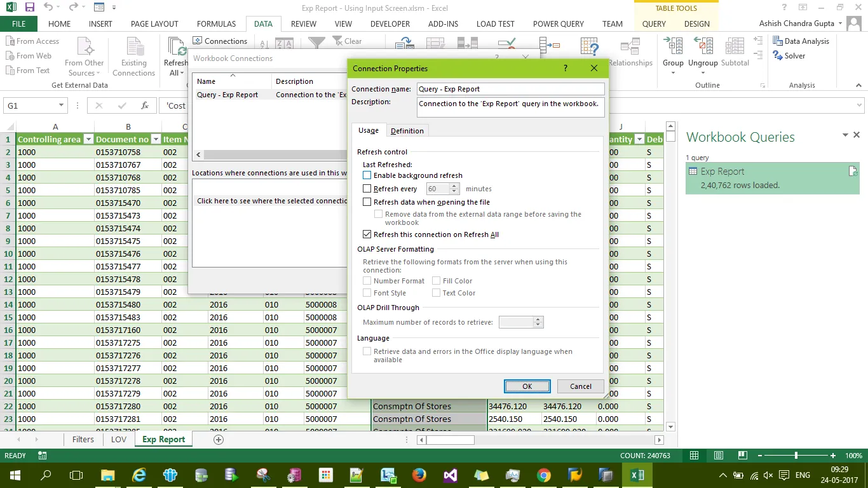
Task: Check Refresh data when opening the file
Action: pos(367,202)
